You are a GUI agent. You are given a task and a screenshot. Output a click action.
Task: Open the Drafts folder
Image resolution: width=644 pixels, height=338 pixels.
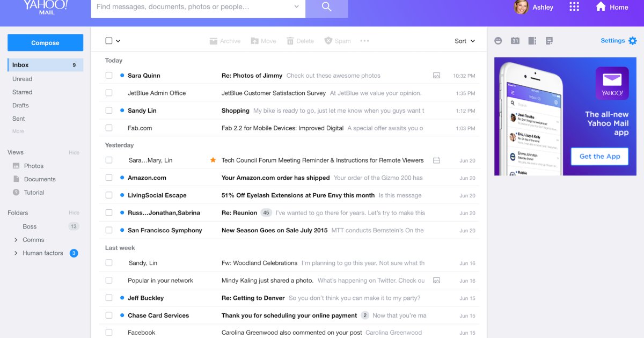tap(20, 105)
